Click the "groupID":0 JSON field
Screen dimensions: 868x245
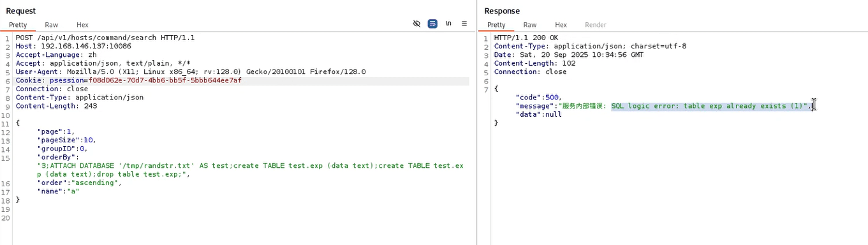pyautogui.click(x=63, y=149)
